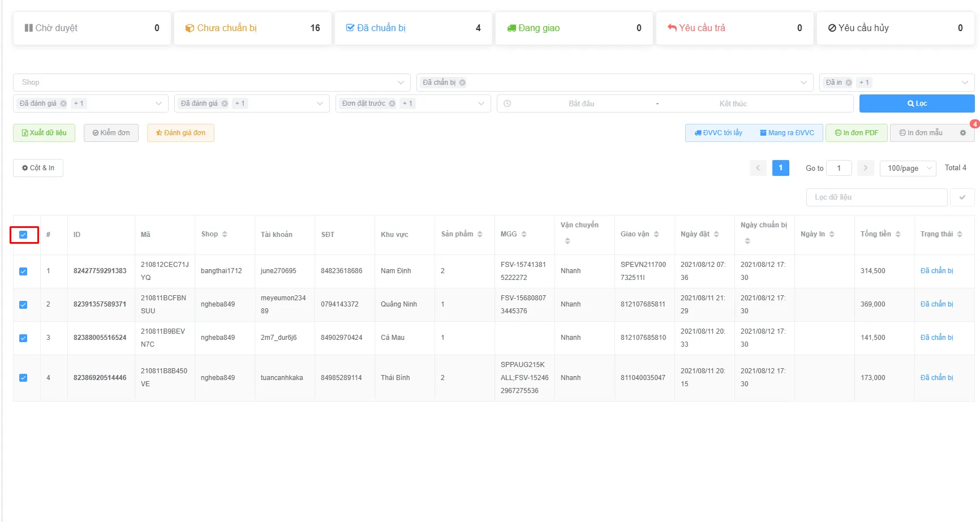Screen dimensions: 980x522
Task: Sort table by Tổng tiền column
Action: point(898,234)
